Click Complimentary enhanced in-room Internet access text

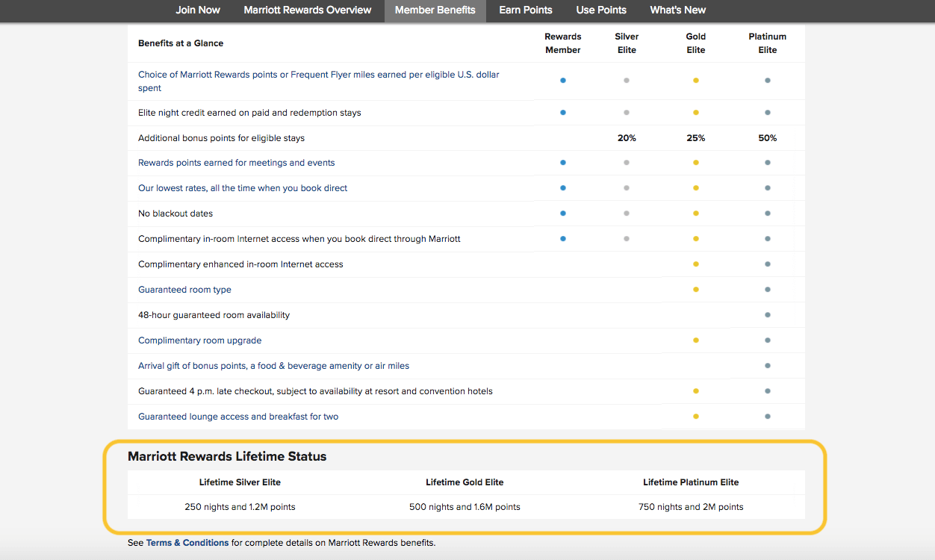pos(240,264)
